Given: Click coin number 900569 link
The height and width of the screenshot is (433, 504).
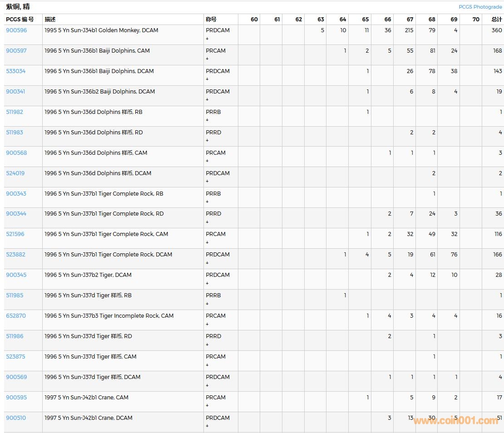Looking at the screenshot, I should 16,377.
